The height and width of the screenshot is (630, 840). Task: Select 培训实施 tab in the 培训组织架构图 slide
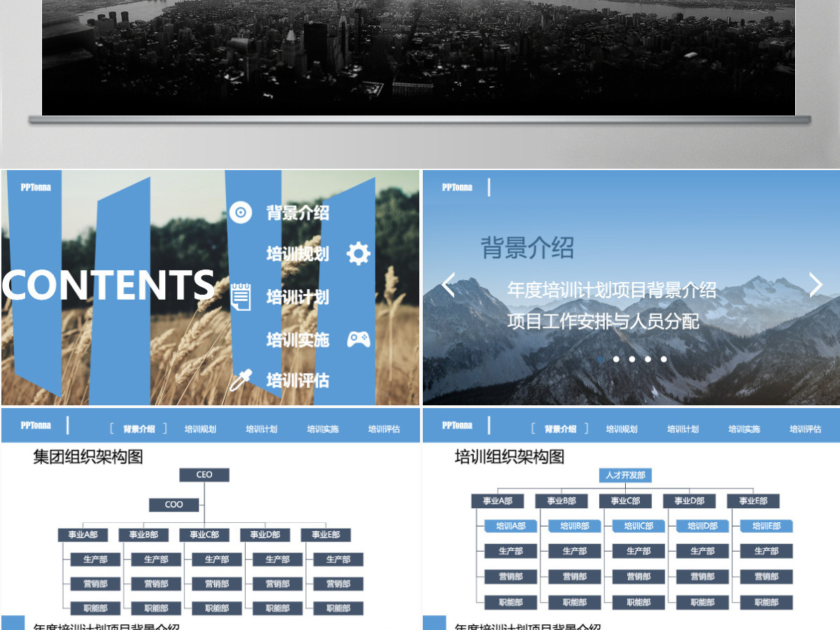[x=744, y=429]
